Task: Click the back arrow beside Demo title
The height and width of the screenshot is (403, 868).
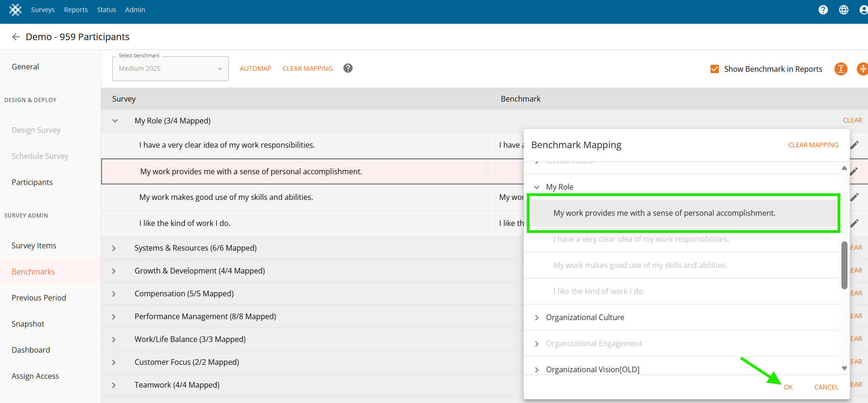Action: pyautogui.click(x=16, y=37)
